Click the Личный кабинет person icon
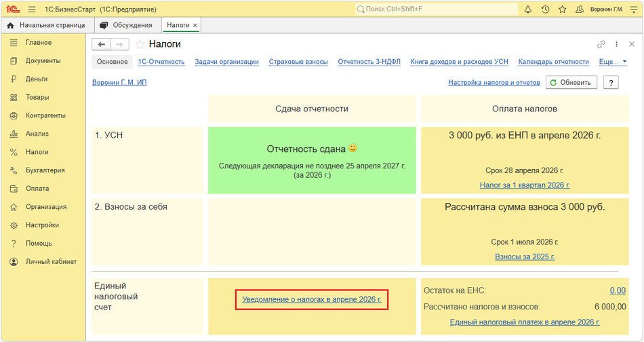This screenshot has width=644, height=342. (14, 261)
